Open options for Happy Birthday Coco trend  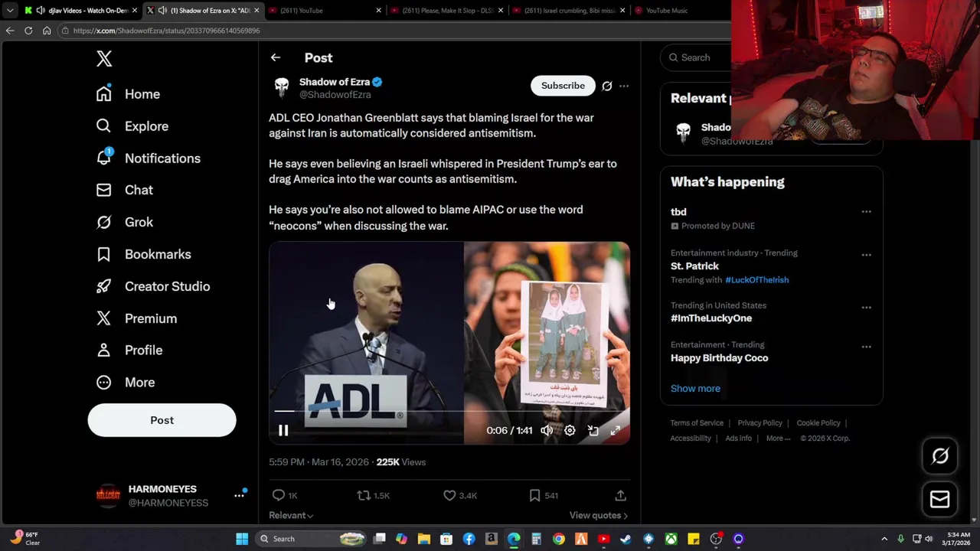pos(866,347)
